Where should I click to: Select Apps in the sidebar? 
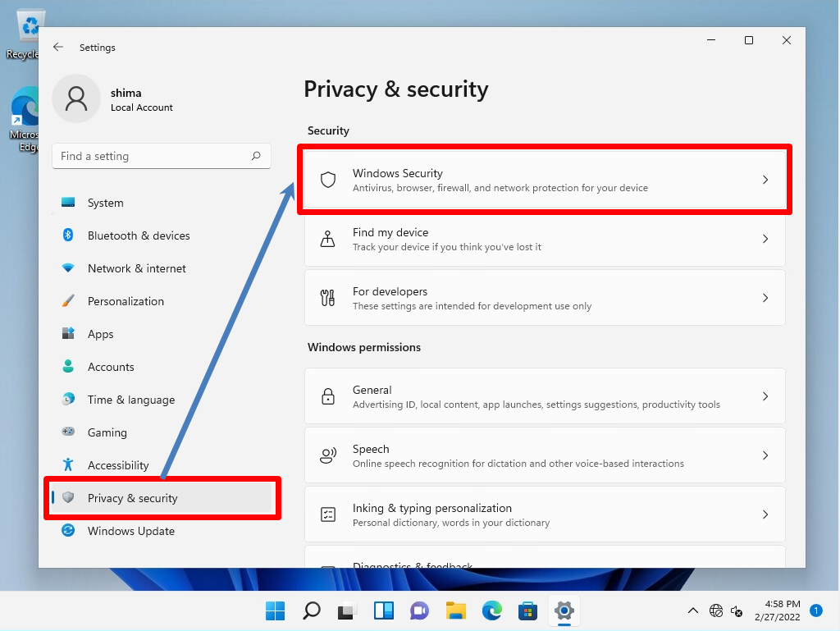pyautogui.click(x=162, y=334)
